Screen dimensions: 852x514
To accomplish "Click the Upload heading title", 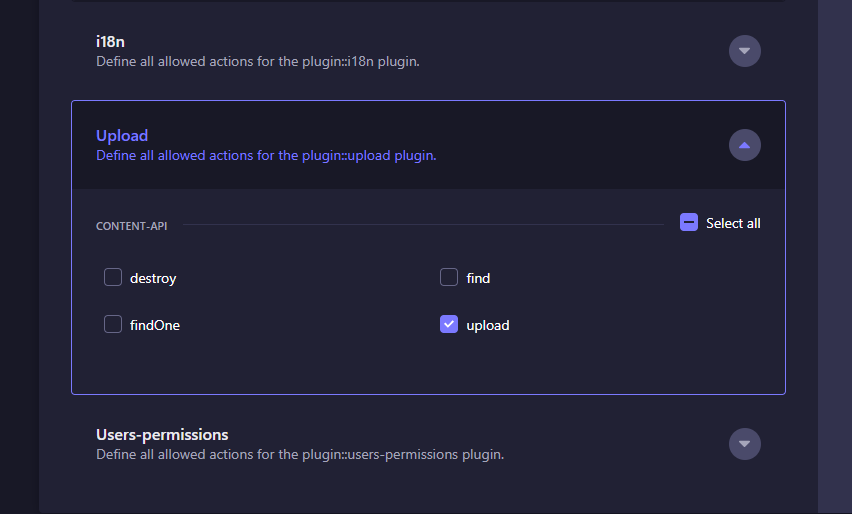I will (122, 136).
